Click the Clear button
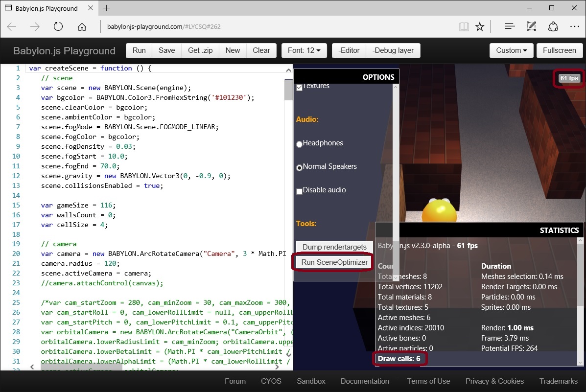The image size is (586, 392). (x=261, y=50)
